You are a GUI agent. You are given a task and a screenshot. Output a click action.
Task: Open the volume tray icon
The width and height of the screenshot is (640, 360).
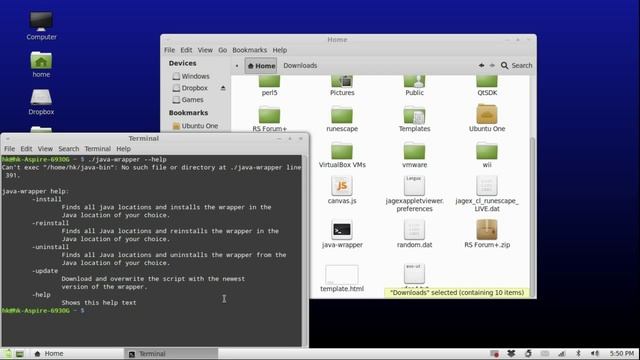click(x=595, y=353)
